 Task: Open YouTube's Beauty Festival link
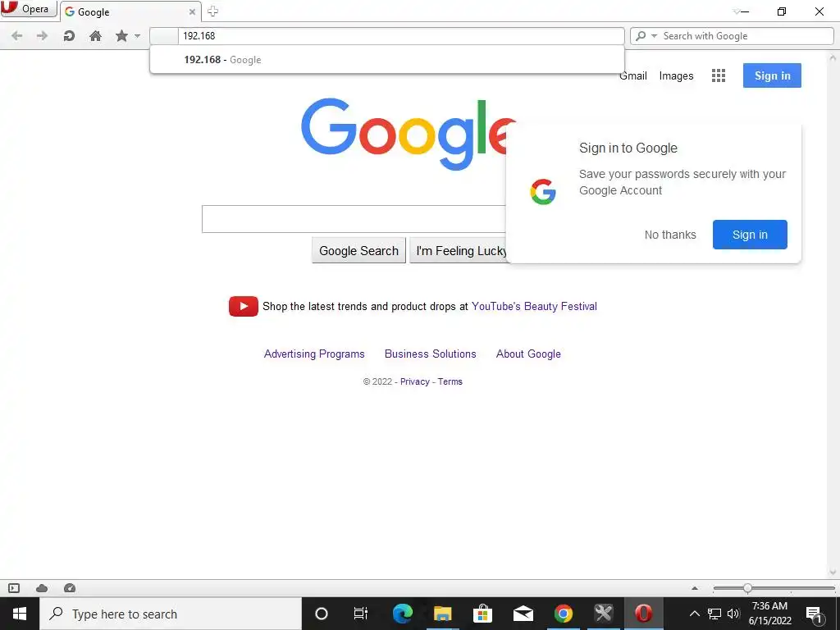coord(534,307)
